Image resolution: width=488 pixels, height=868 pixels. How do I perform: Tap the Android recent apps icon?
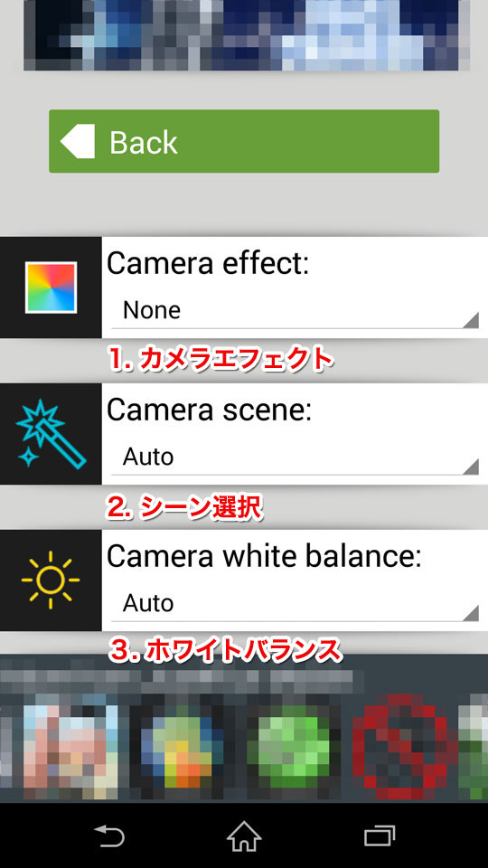380,835
